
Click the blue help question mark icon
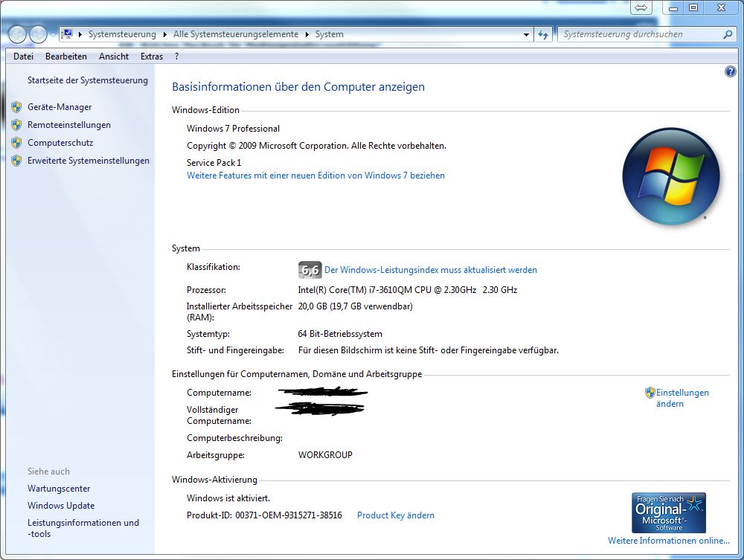pos(731,71)
